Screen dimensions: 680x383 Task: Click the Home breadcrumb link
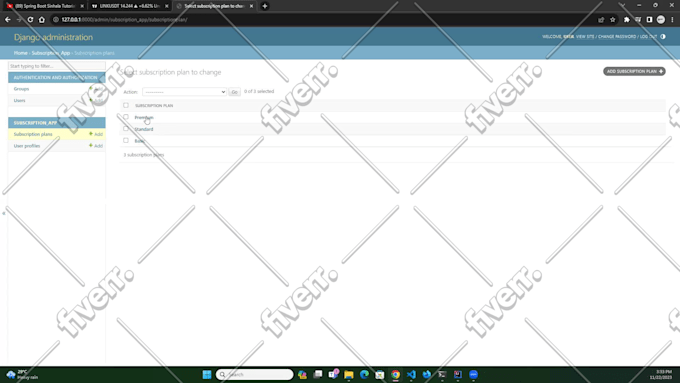pyautogui.click(x=20, y=53)
